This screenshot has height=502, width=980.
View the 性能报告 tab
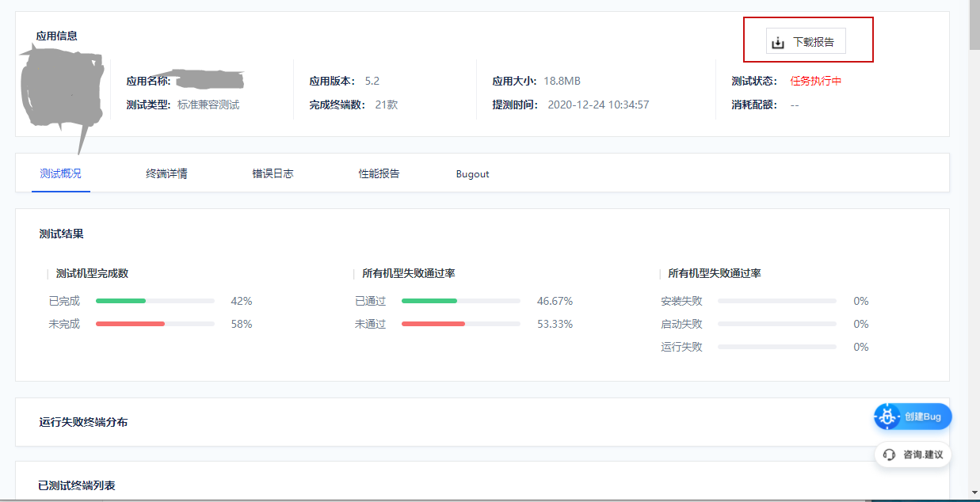coord(379,173)
